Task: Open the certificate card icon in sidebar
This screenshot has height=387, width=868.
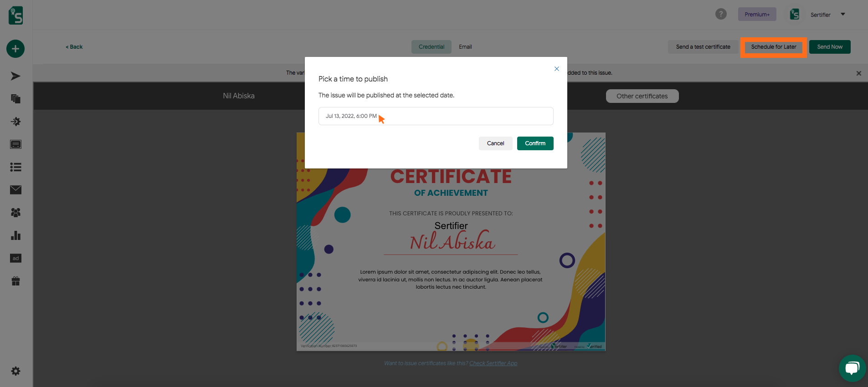Action: tap(15, 144)
